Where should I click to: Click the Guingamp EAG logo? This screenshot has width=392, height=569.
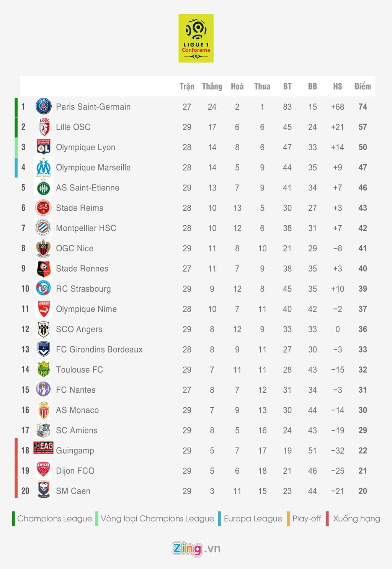(x=43, y=448)
